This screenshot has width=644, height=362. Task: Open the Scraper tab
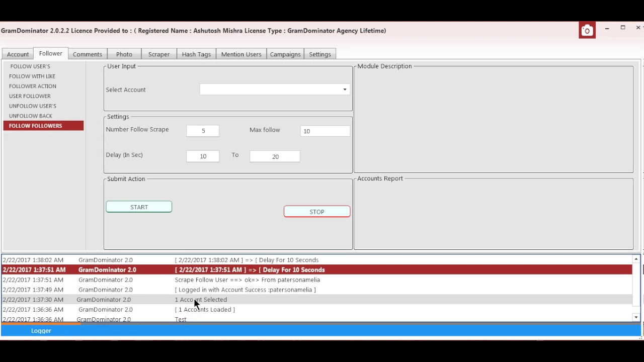click(x=159, y=54)
